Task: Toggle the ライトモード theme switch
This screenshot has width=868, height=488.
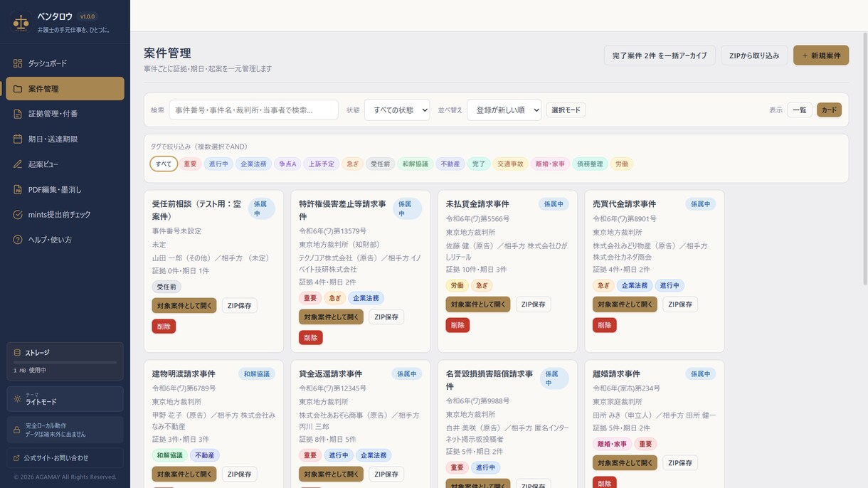Action: tap(65, 399)
